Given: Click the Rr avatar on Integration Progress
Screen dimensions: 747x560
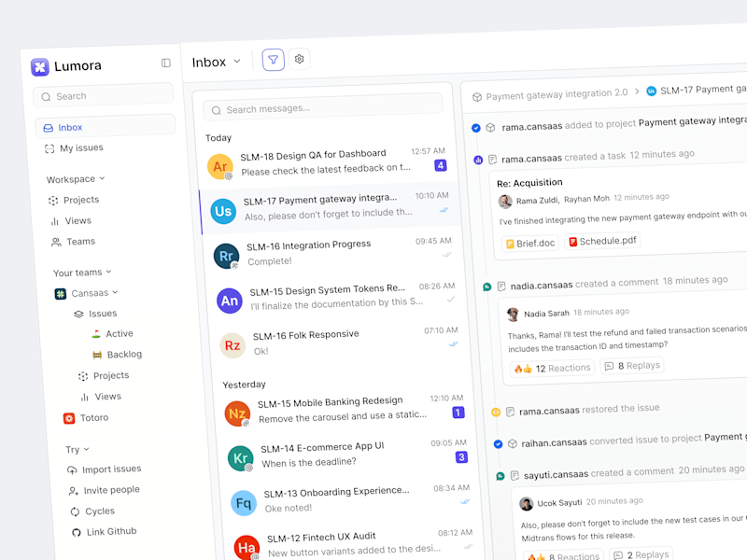Looking at the screenshot, I should tap(226, 256).
